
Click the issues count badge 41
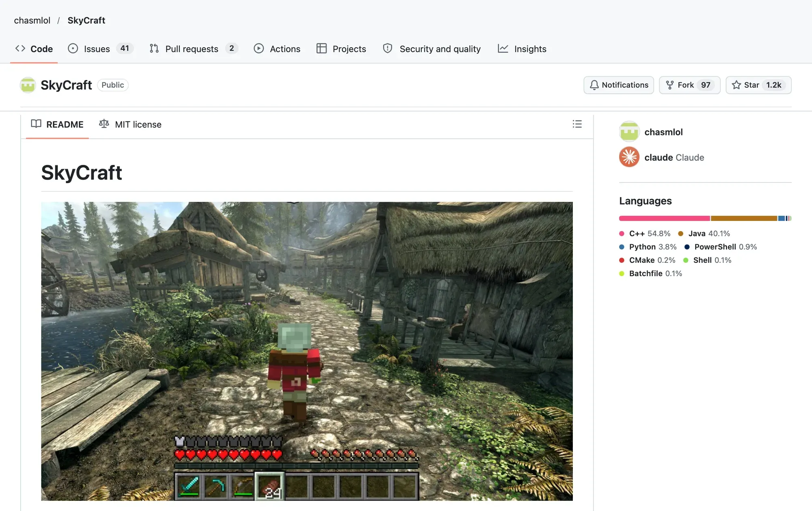pyautogui.click(x=125, y=48)
